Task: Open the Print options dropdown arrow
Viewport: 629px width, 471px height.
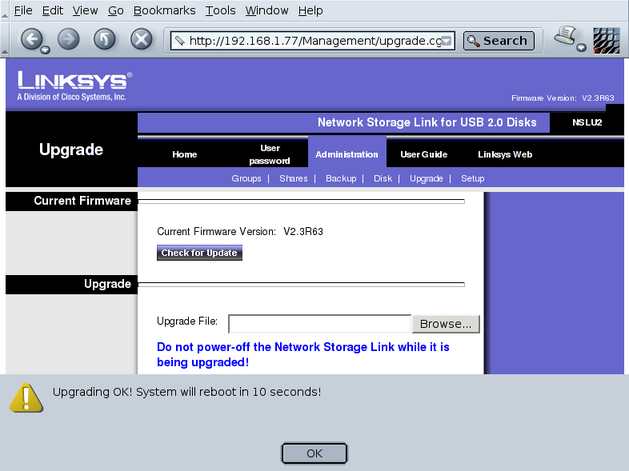Action: (581, 48)
